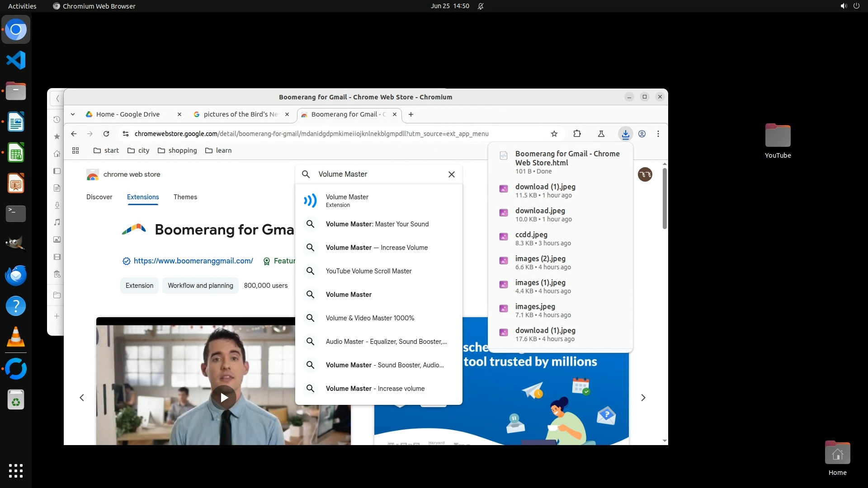The width and height of the screenshot is (868, 488).
Task: Click the Chrome Labs flask icon
Action: (601, 134)
